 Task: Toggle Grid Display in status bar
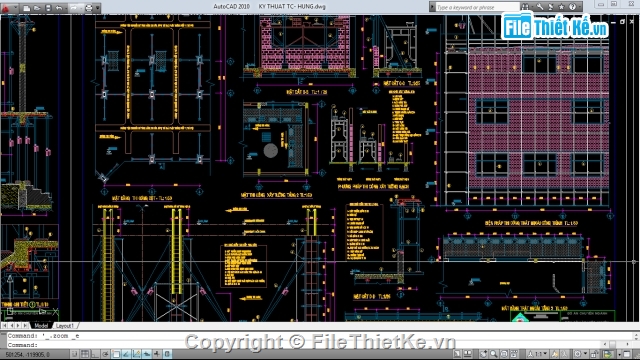coord(85,354)
